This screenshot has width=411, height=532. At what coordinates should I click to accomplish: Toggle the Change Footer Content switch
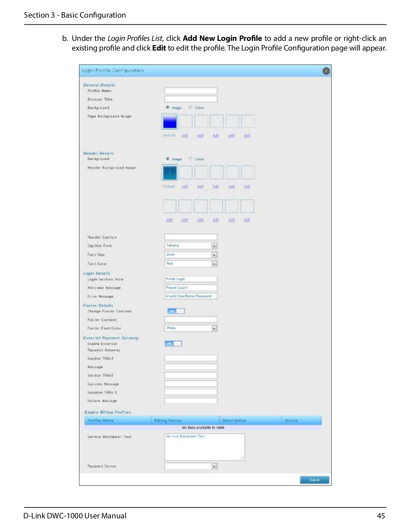pos(176,311)
